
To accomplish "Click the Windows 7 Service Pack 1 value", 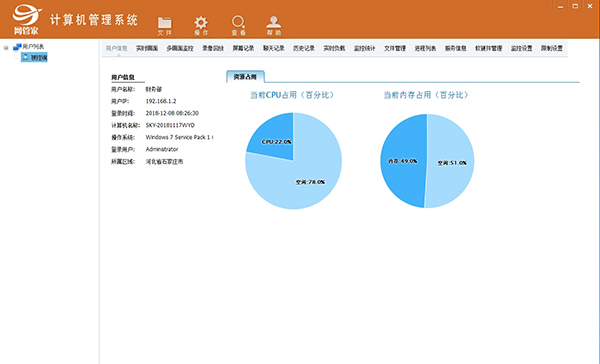I will pyautogui.click(x=179, y=137).
